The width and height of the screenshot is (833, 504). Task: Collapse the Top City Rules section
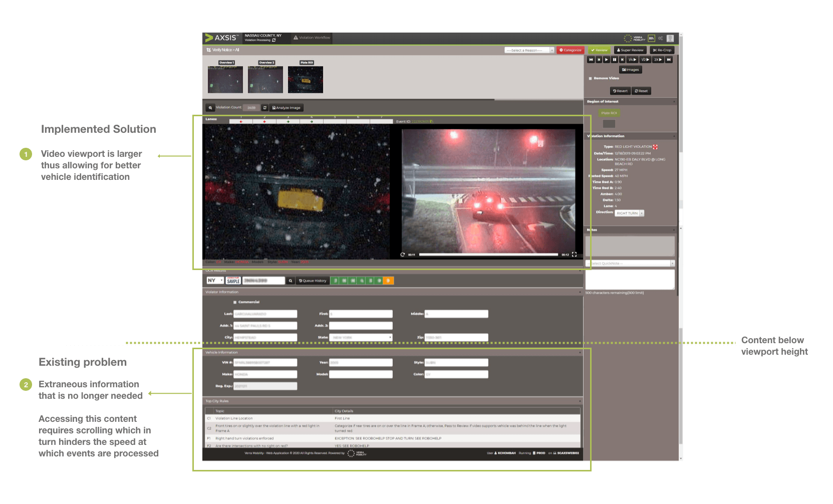[580, 401]
